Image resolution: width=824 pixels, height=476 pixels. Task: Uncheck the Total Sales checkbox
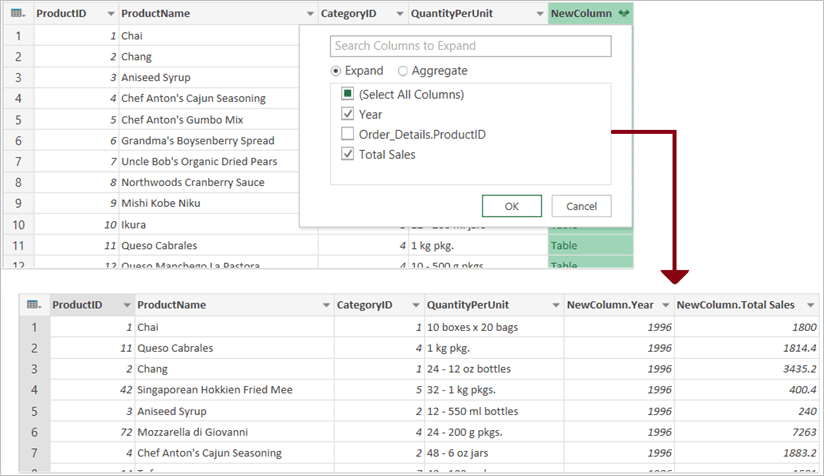pyautogui.click(x=346, y=154)
